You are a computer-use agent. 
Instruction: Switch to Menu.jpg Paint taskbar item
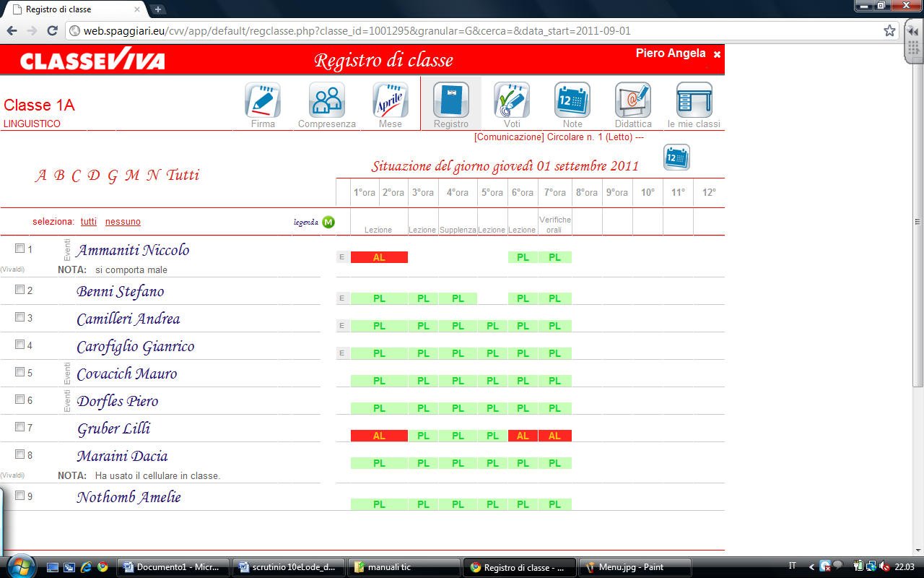pos(635,567)
